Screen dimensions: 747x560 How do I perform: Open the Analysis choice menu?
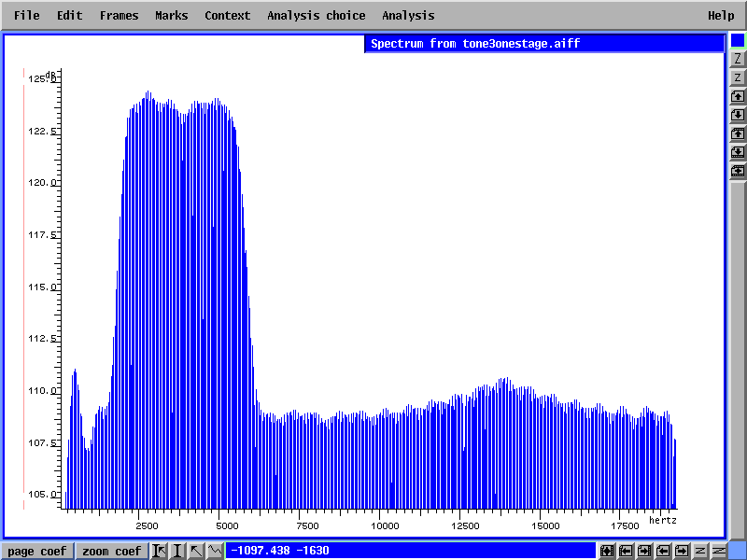tap(316, 15)
